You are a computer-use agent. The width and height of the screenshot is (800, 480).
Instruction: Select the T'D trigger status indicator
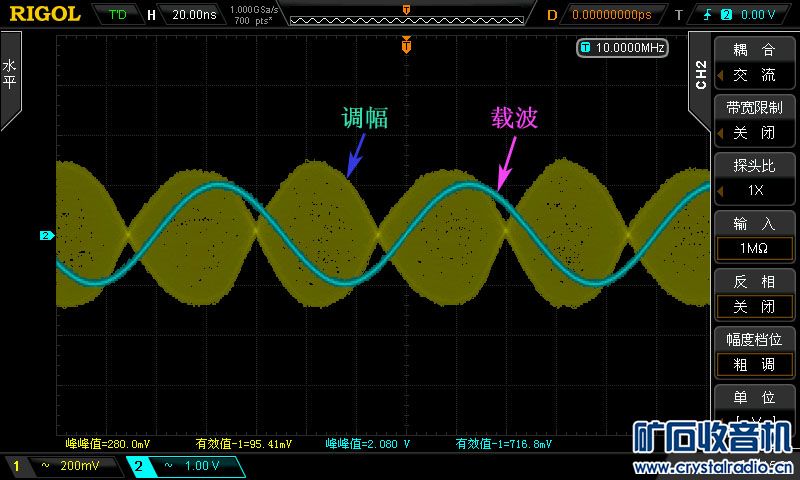117,14
